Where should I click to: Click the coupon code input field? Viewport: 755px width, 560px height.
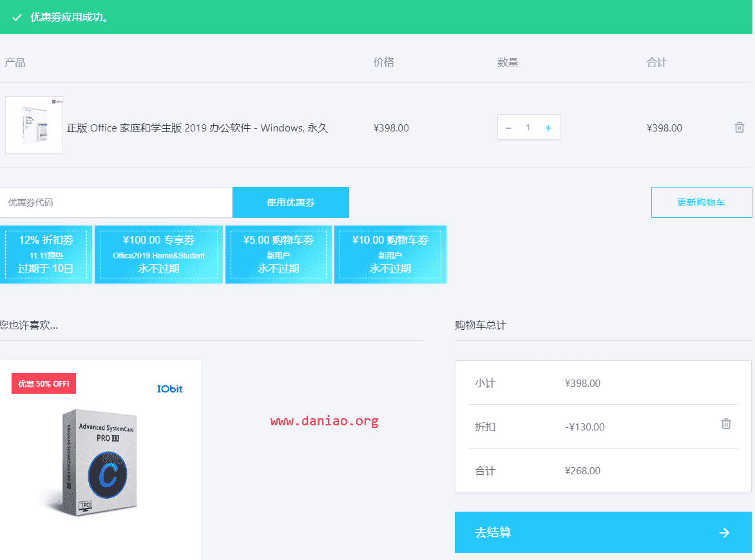click(116, 202)
